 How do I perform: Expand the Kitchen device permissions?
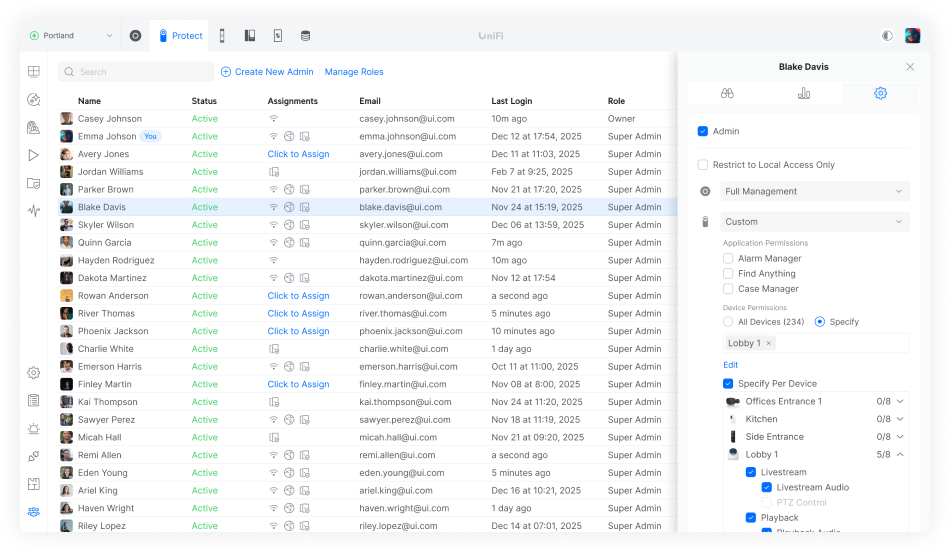(x=900, y=419)
